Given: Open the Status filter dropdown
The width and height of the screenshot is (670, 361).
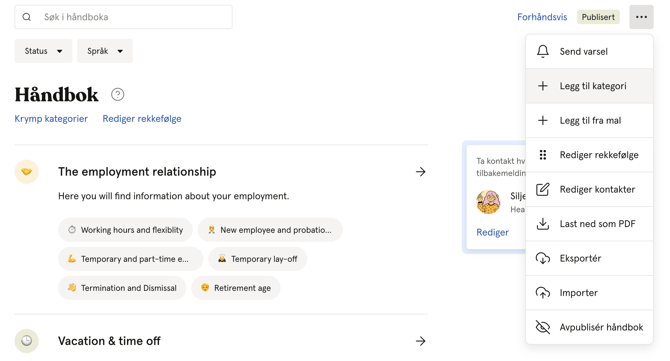Looking at the screenshot, I should 43,51.
